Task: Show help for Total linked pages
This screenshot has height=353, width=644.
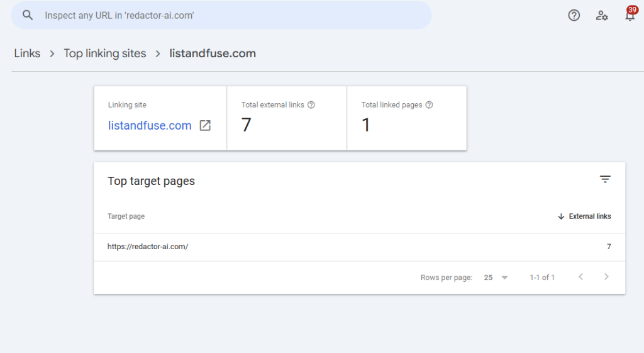Action: (429, 105)
